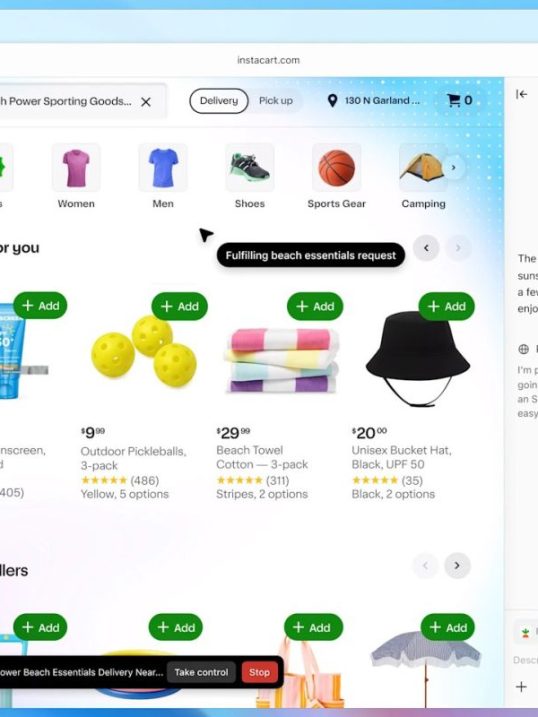Add Outdoor Pickleballs 3-pack to cart

pyautogui.click(x=180, y=306)
